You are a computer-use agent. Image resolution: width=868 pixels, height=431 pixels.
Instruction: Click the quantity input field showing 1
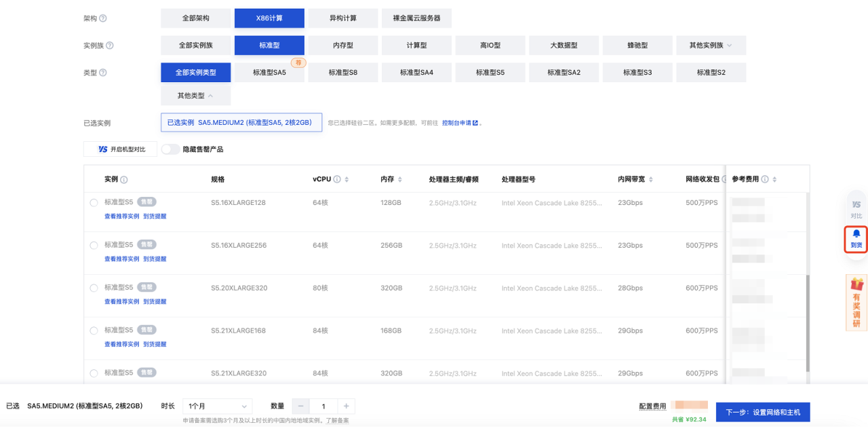click(x=323, y=406)
